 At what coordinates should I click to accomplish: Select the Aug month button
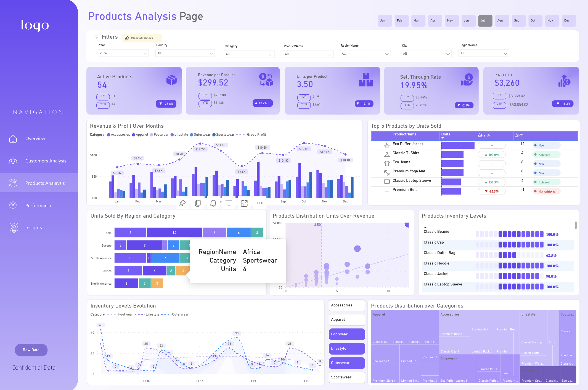coord(502,21)
